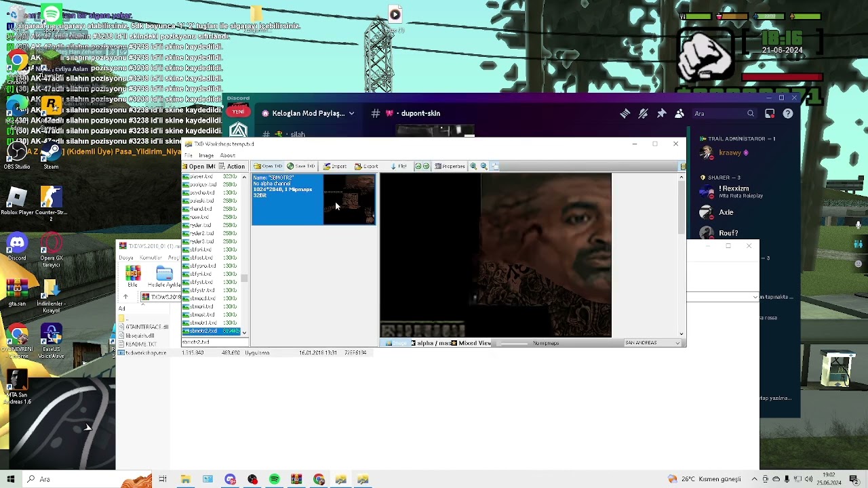Open Task View on the taskbar
868x488 pixels.
pos(163,479)
